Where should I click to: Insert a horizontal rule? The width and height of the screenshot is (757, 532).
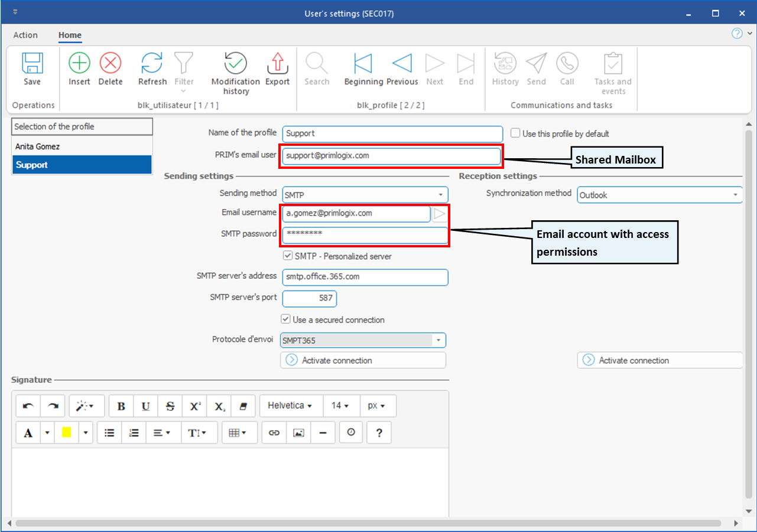(323, 433)
